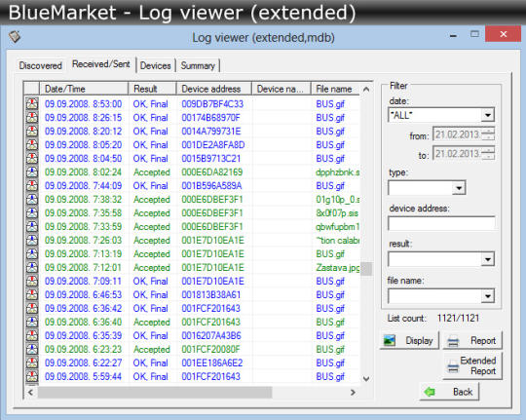
Task: Click the Display button
Action: click(409, 340)
